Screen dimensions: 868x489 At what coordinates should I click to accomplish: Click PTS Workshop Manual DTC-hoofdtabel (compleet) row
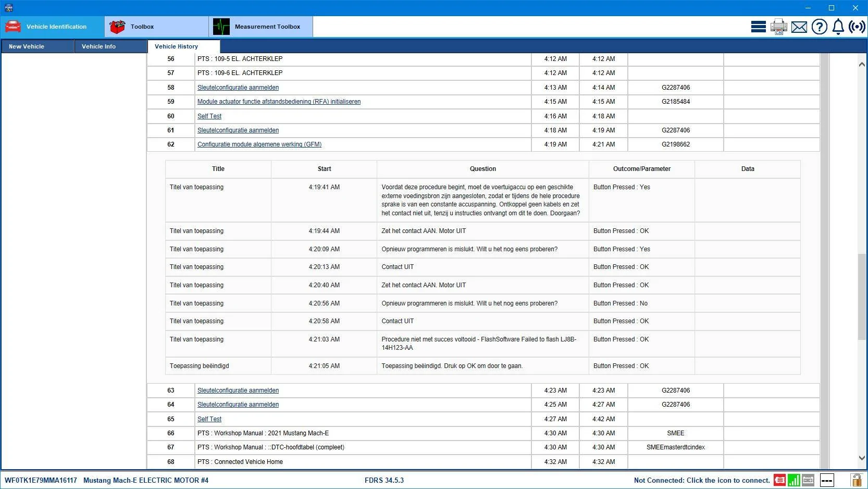coord(363,447)
